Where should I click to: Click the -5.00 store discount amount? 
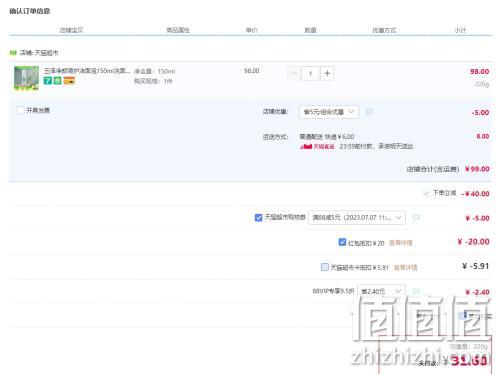[480, 113]
